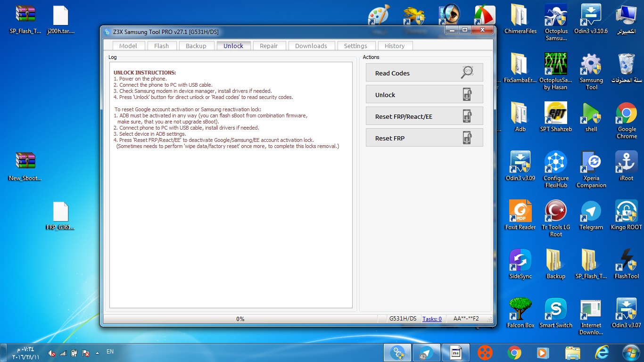The height and width of the screenshot is (362, 644).
Task: Open the SP_Flash_T... folder on desktop
Action: (591, 265)
